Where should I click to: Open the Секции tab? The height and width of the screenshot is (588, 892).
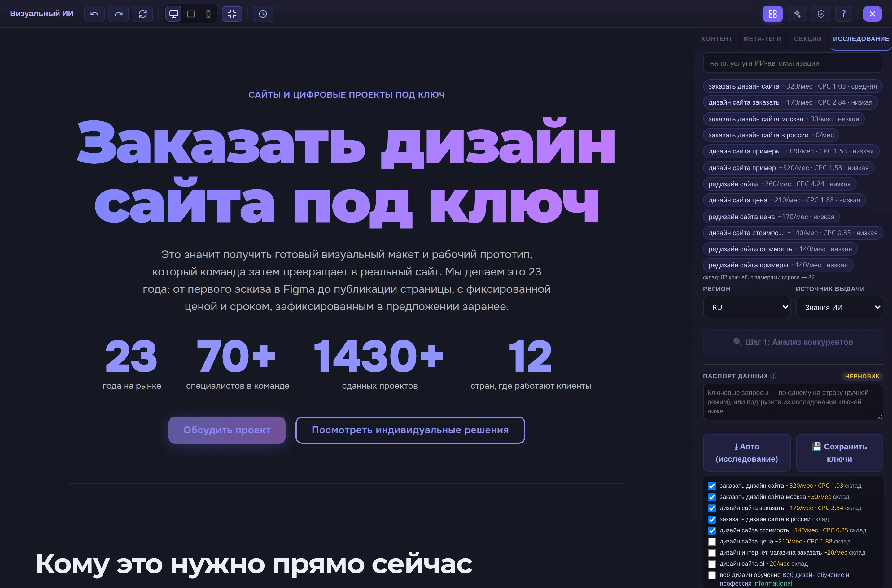coord(807,39)
